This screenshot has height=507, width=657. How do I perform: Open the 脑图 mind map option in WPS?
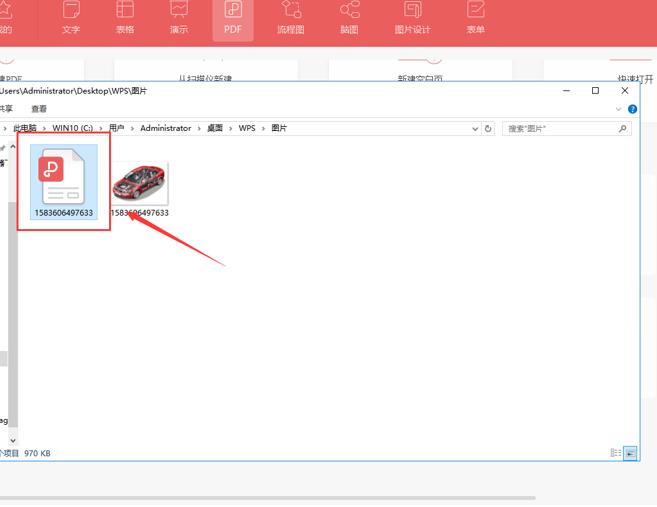(349, 18)
